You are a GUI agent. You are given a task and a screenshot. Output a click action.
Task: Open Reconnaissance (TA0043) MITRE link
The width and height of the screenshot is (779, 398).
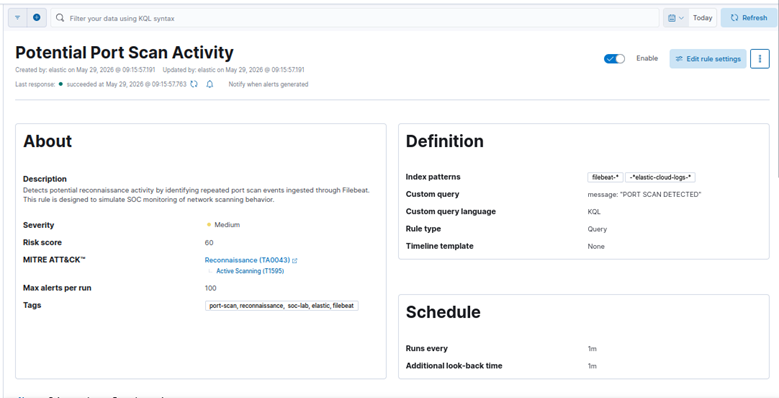tap(247, 260)
